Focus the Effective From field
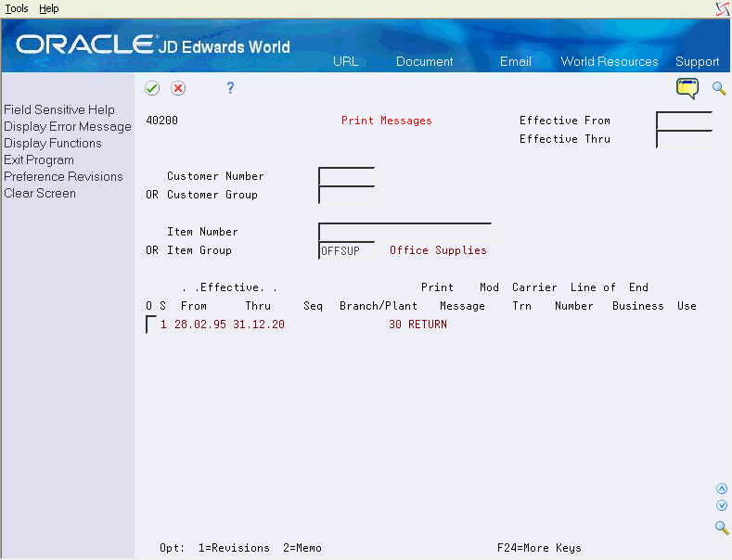The width and height of the screenshot is (732, 560). [x=684, y=121]
